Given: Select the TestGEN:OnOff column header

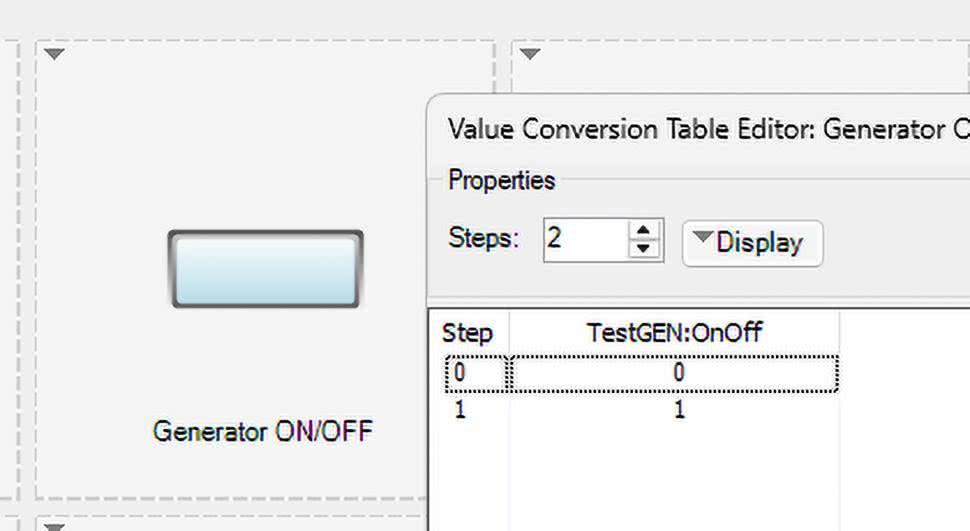Looking at the screenshot, I should click(x=674, y=333).
